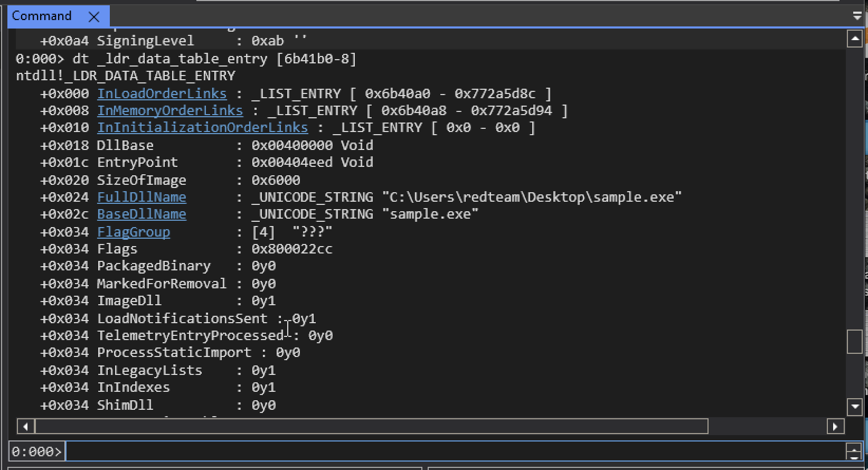Screen dimensions: 868x470
Task: Click the ImageDll row
Action: [158, 300]
